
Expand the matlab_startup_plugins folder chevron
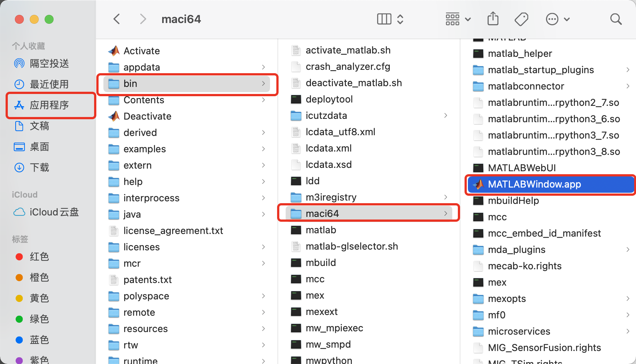628,70
